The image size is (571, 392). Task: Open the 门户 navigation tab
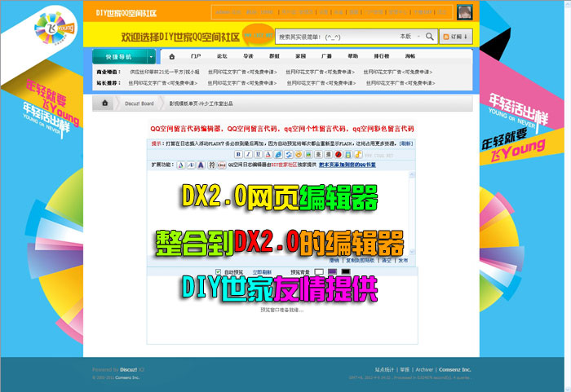pyautogui.click(x=196, y=56)
